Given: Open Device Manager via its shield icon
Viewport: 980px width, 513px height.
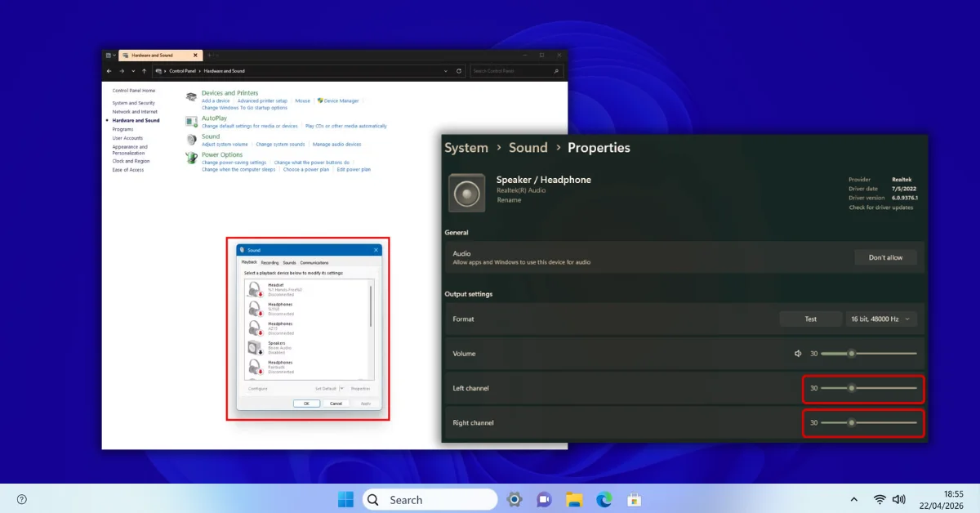Looking at the screenshot, I should (319, 100).
